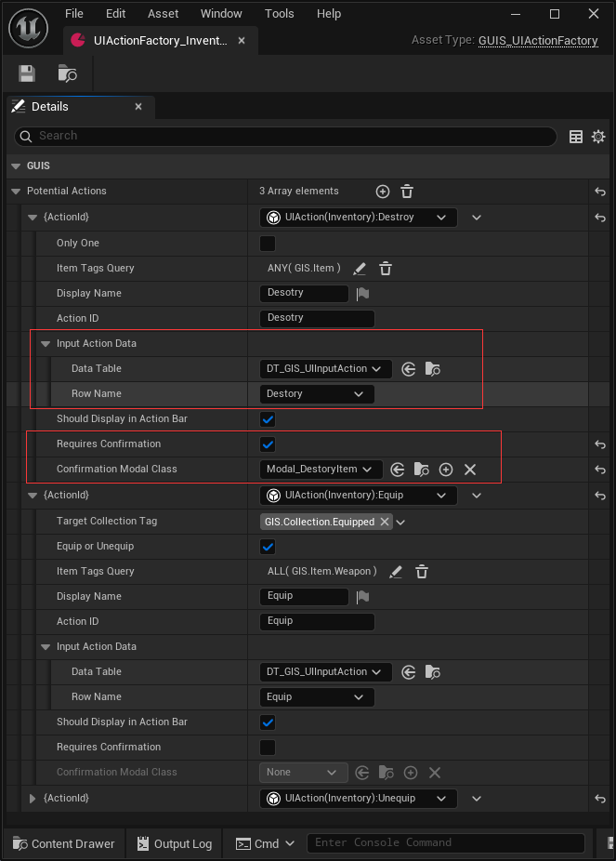The image size is (616, 861).
Task: Add element to Potential Actions array
Action: [x=382, y=192]
